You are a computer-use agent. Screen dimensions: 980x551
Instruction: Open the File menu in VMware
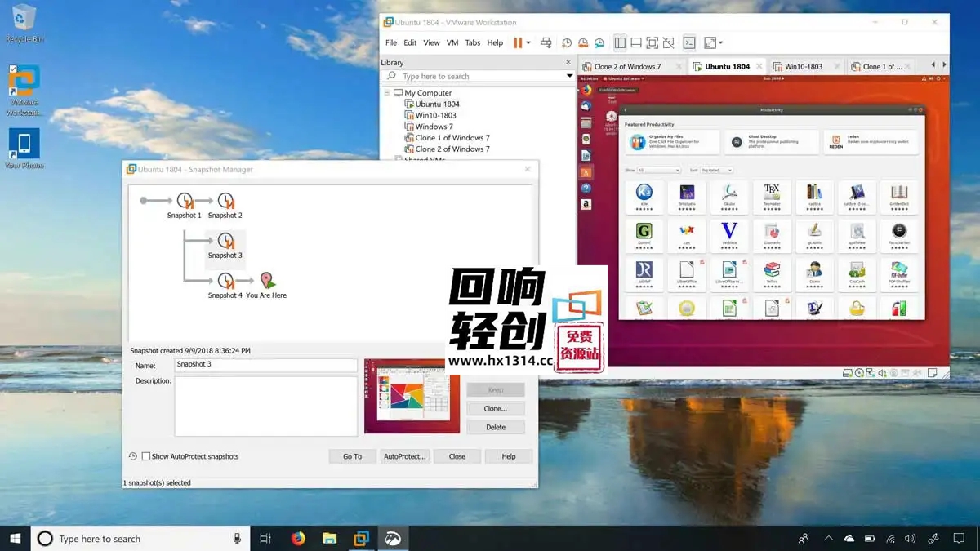click(391, 42)
